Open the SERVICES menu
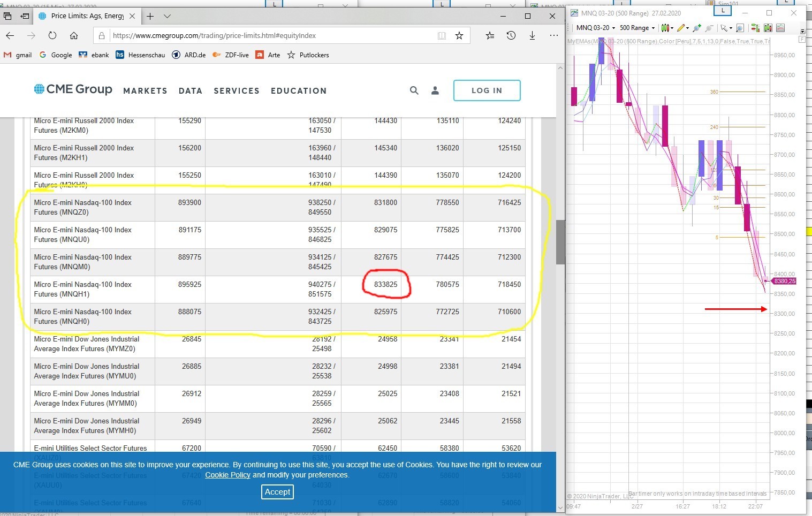The height and width of the screenshot is (516, 812). [237, 91]
